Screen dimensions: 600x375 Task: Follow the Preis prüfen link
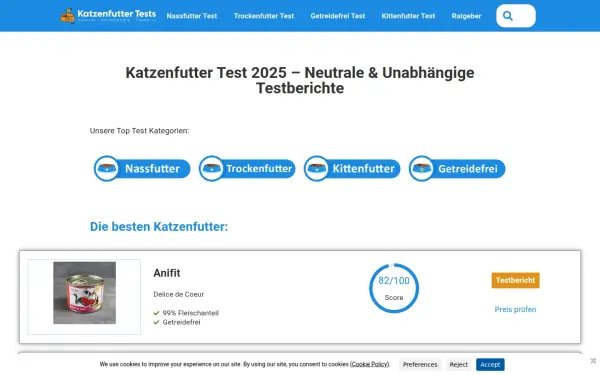pos(515,309)
